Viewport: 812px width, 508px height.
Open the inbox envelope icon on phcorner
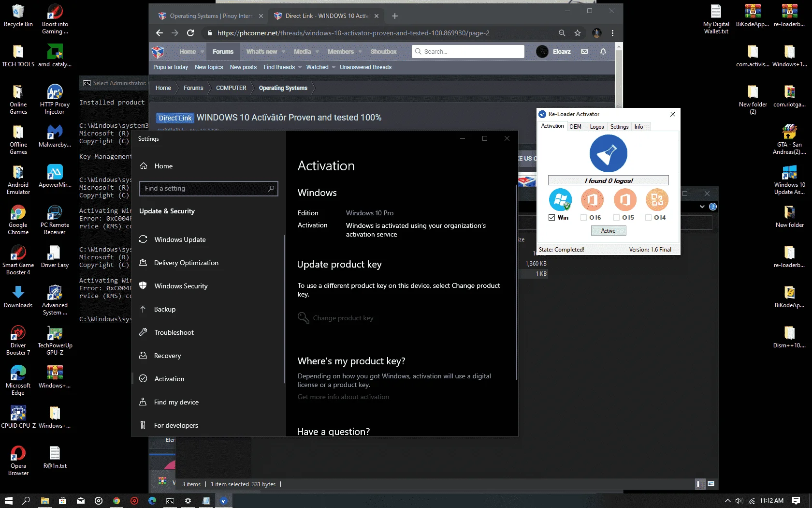584,51
